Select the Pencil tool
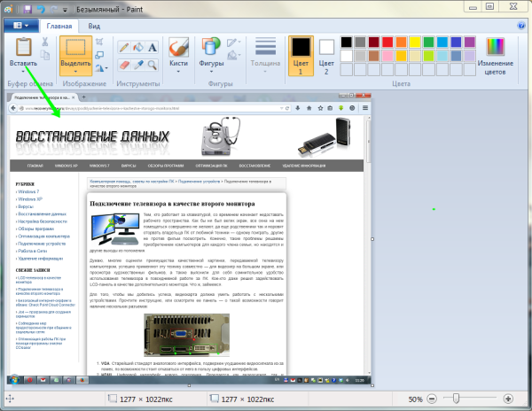 123,46
